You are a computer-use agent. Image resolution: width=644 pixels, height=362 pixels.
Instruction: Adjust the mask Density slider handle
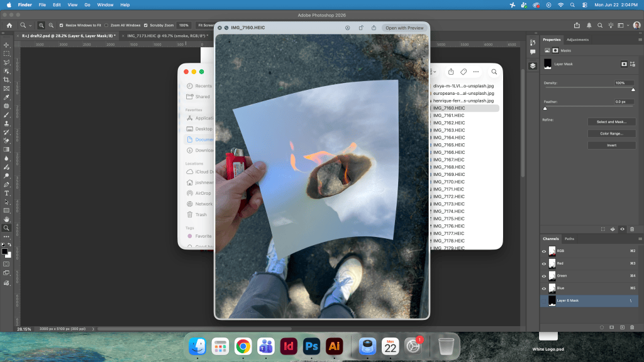click(633, 89)
